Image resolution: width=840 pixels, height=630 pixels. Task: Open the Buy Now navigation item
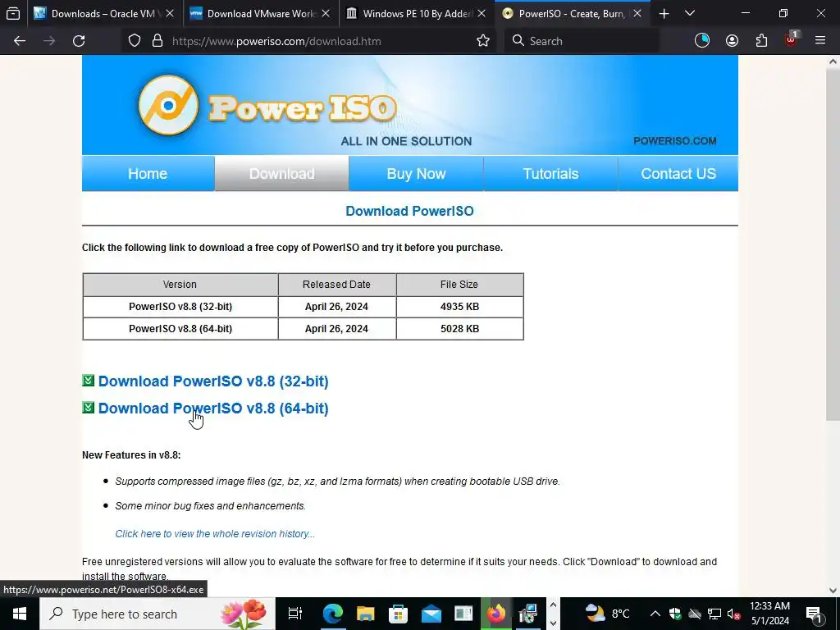(x=416, y=174)
